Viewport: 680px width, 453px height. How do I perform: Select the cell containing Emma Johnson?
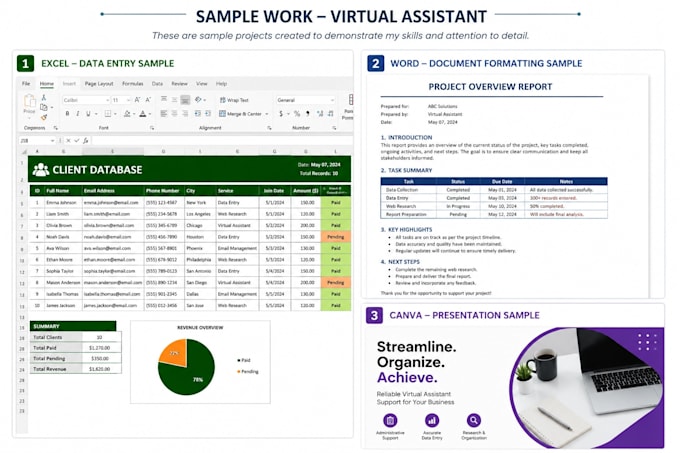click(61, 202)
